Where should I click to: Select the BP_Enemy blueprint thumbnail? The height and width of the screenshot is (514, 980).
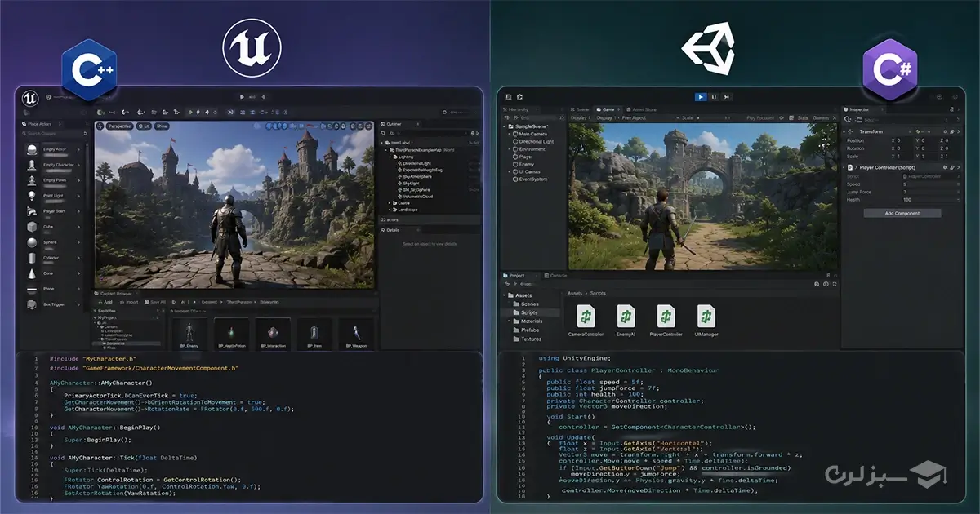pyautogui.click(x=191, y=335)
